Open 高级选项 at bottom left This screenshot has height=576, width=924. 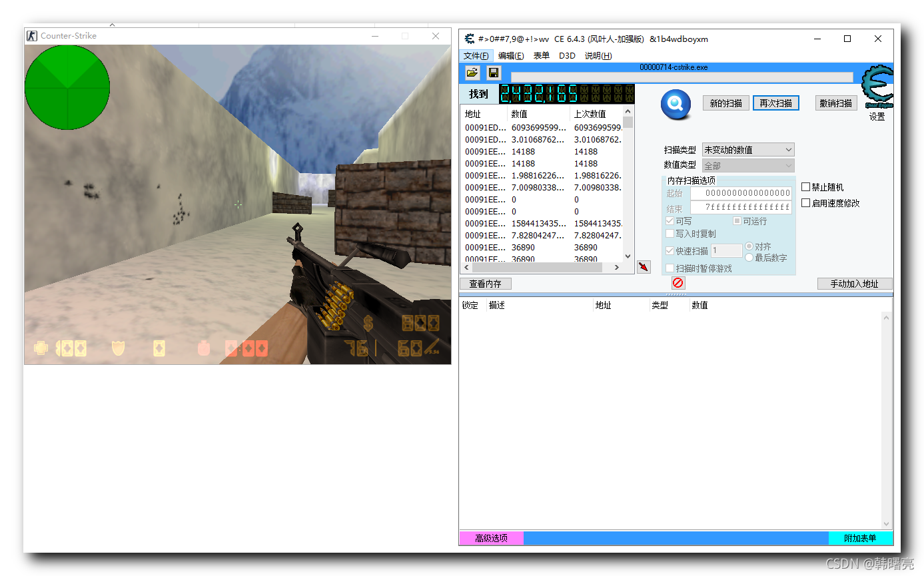[491, 538]
